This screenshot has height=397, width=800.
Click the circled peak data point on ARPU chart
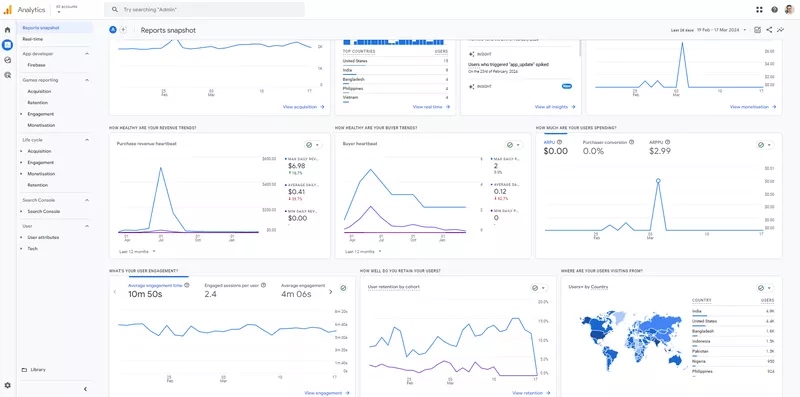[658, 181]
